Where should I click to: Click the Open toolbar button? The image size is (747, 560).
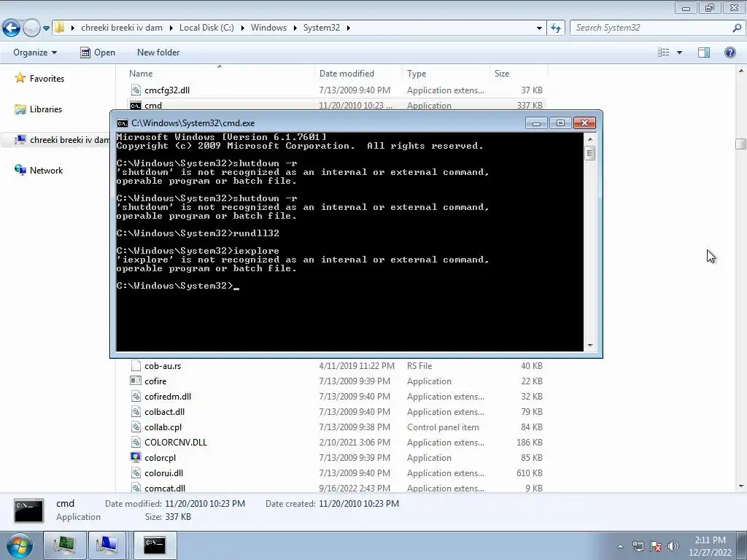click(98, 52)
